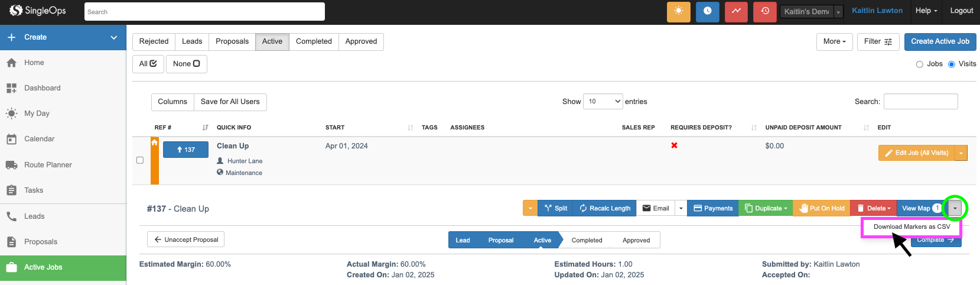Open Calendar in the sidebar
The width and height of the screenshot is (980, 285).
39,139
